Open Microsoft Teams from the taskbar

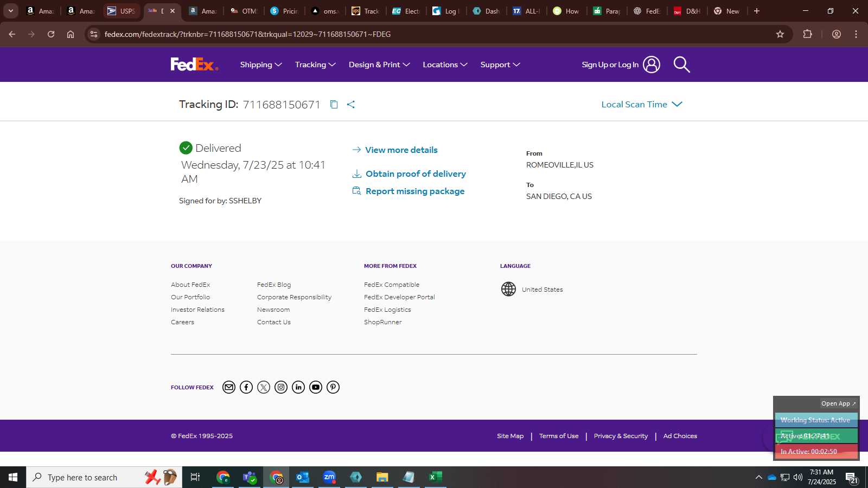tap(250, 477)
